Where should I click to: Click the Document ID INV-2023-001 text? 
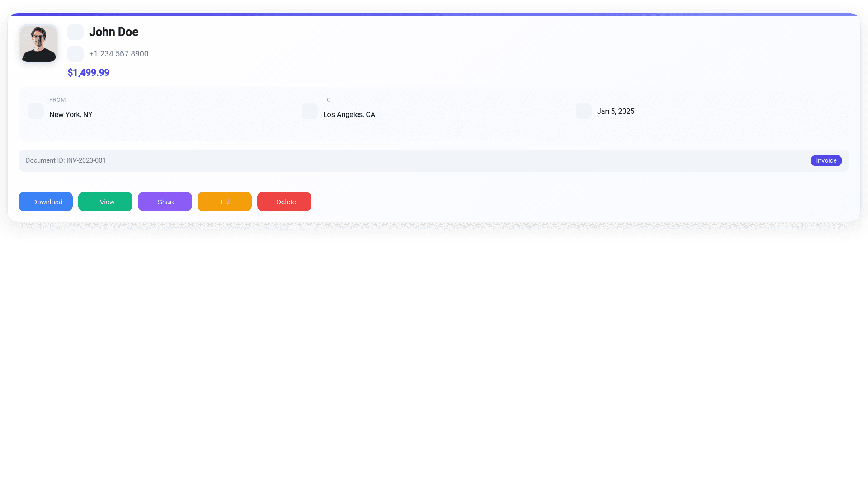66,160
